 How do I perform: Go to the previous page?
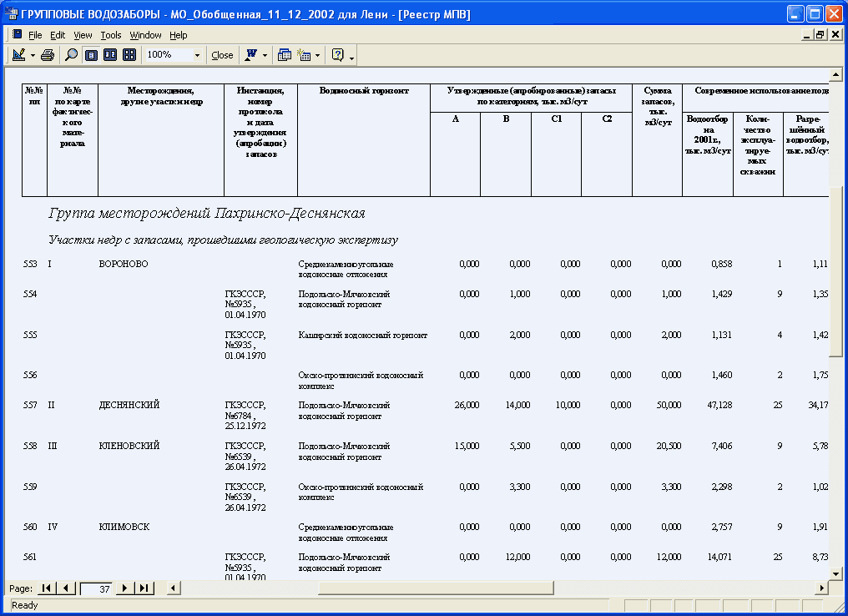66,588
